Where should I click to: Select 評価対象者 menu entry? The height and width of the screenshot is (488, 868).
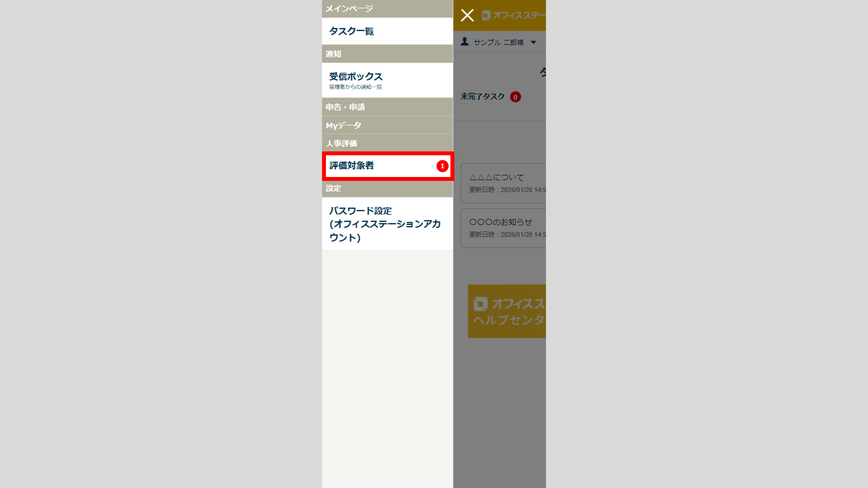point(388,166)
